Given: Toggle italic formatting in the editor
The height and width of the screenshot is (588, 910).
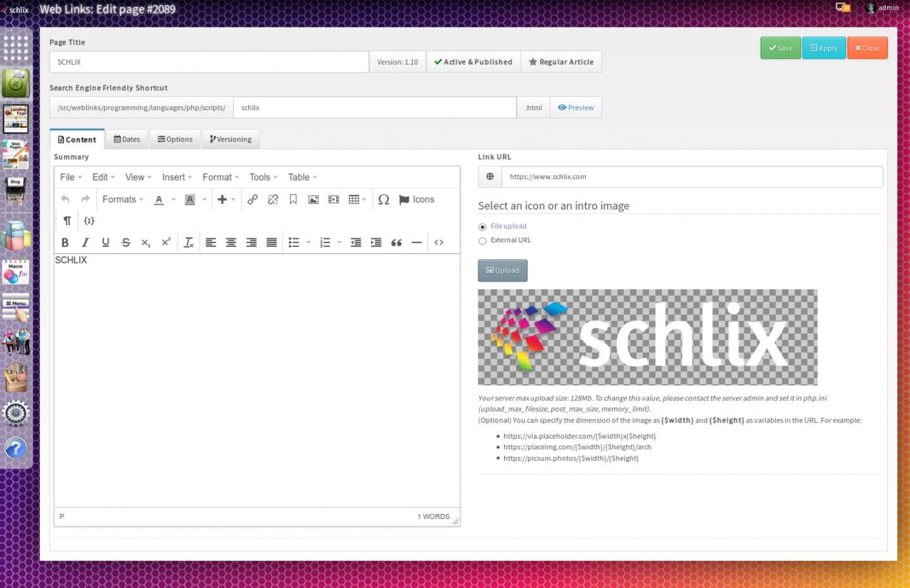Looking at the screenshot, I should pos(85,242).
